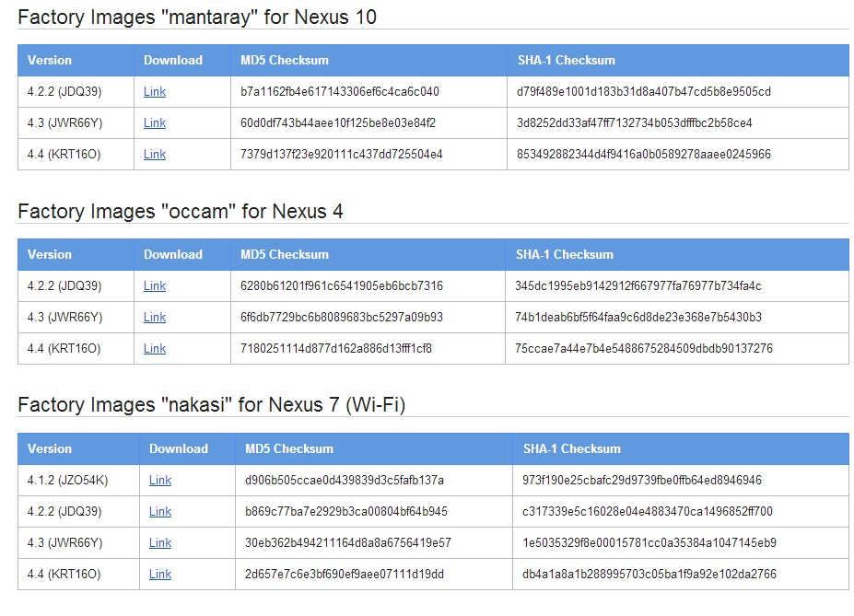854x616 pixels.
Task: Click the Factory Images "occam" for Nexus 4 heading
Action: pyautogui.click(x=181, y=211)
